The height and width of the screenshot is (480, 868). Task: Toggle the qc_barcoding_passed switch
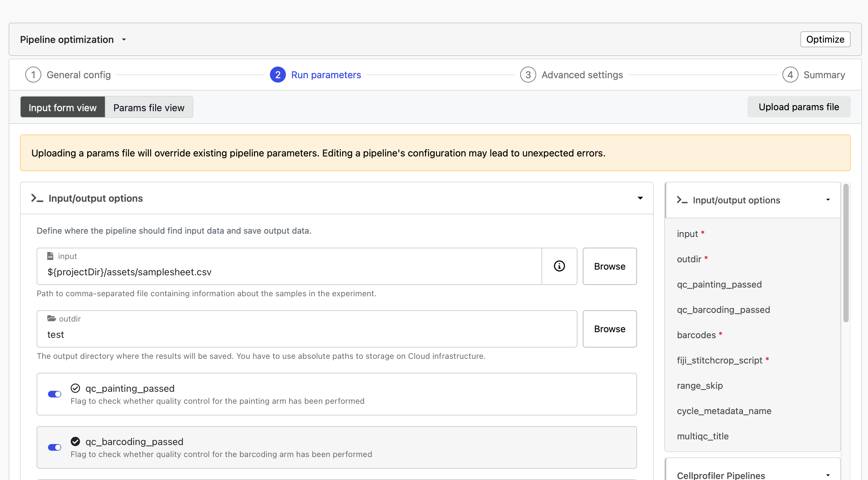pos(54,447)
